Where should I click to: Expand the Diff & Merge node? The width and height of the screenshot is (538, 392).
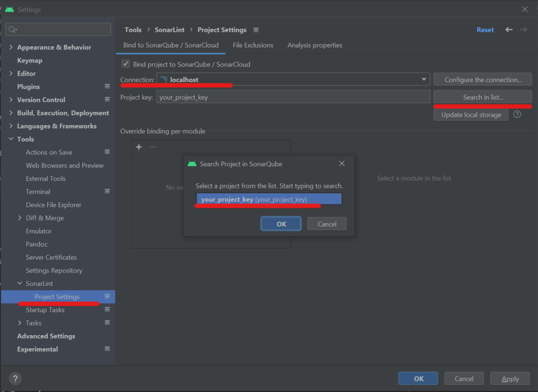(19, 218)
